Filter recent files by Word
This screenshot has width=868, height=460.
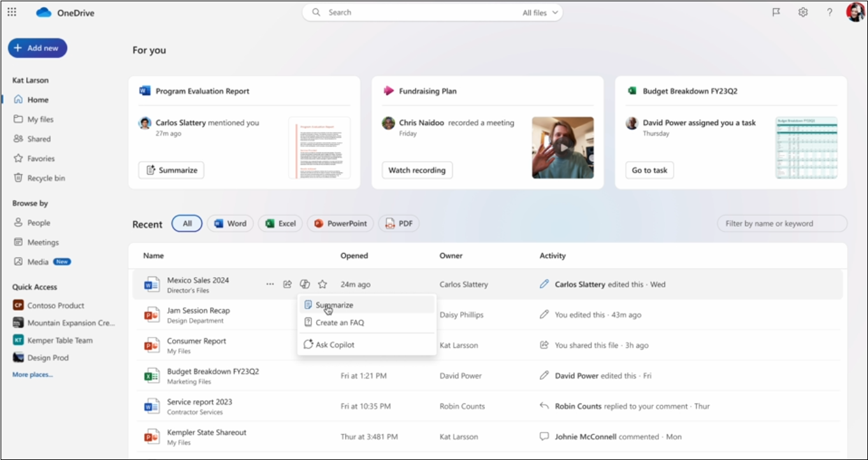230,224
